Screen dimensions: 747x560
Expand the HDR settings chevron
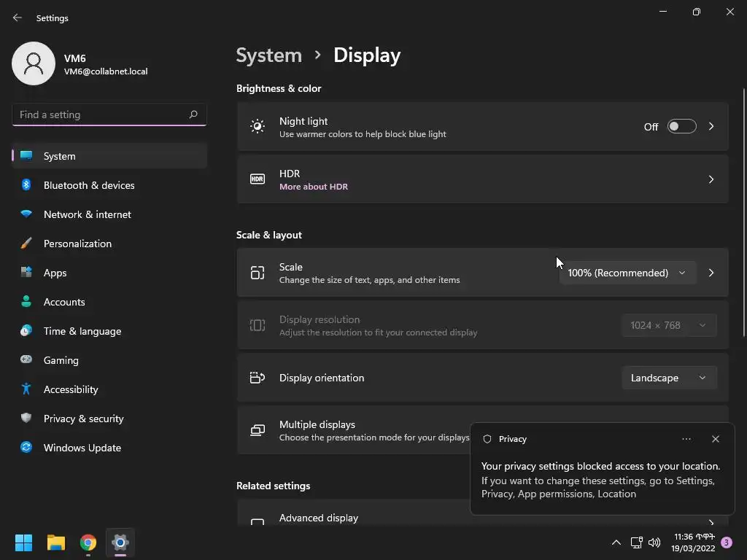tap(711, 179)
